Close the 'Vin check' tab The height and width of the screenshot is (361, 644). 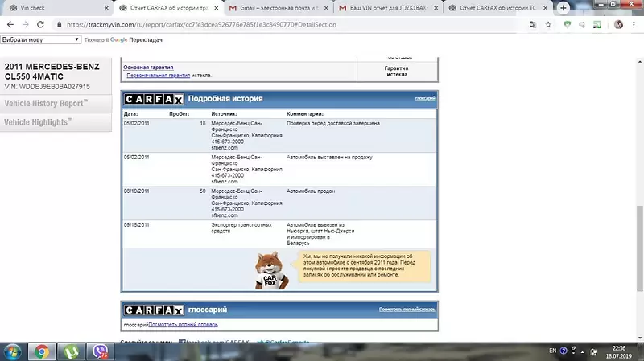106,8
